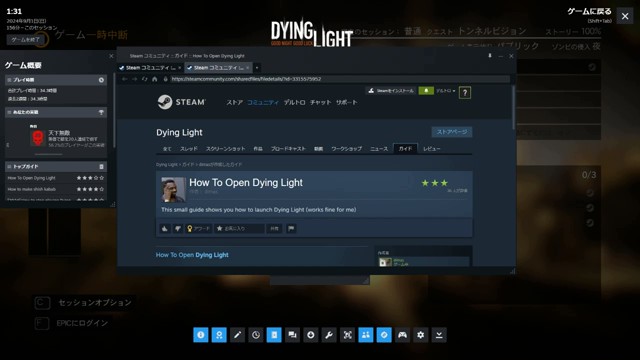The image size is (640, 360).
Task: Click the Share button under the guide
Action: 274,229
